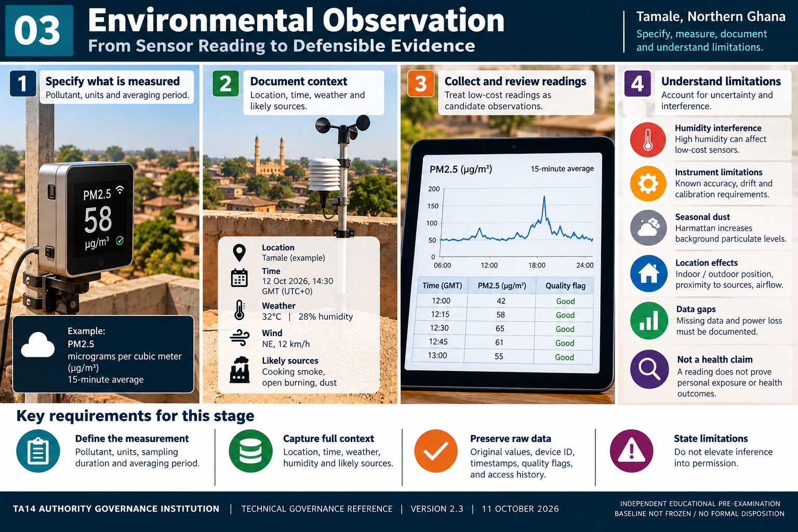Click the orange step number 3 badge
798x532 pixels.
pyautogui.click(x=421, y=84)
